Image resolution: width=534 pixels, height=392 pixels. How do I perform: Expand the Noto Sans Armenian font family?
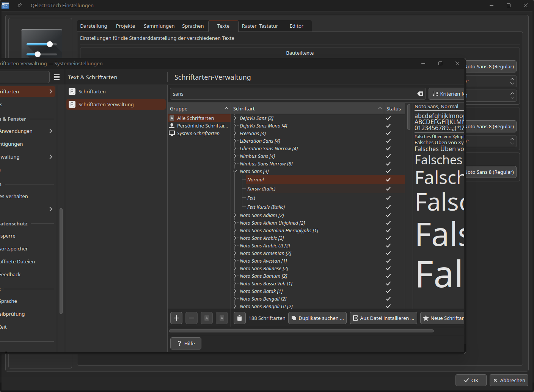coord(235,253)
